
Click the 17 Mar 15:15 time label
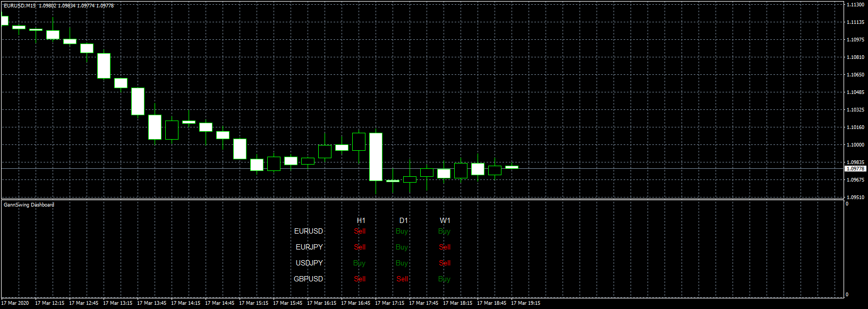pyautogui.click(x=253, y=303)
